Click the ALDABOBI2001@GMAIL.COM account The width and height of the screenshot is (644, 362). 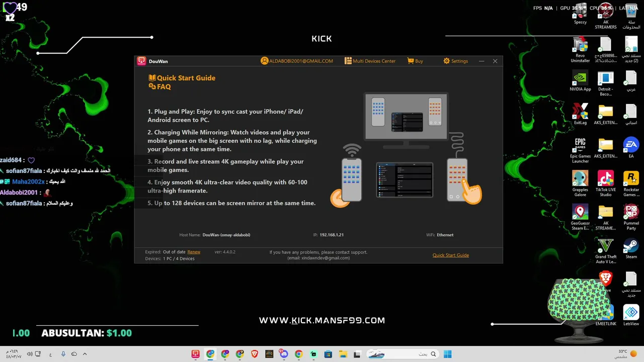pos(297,61)
